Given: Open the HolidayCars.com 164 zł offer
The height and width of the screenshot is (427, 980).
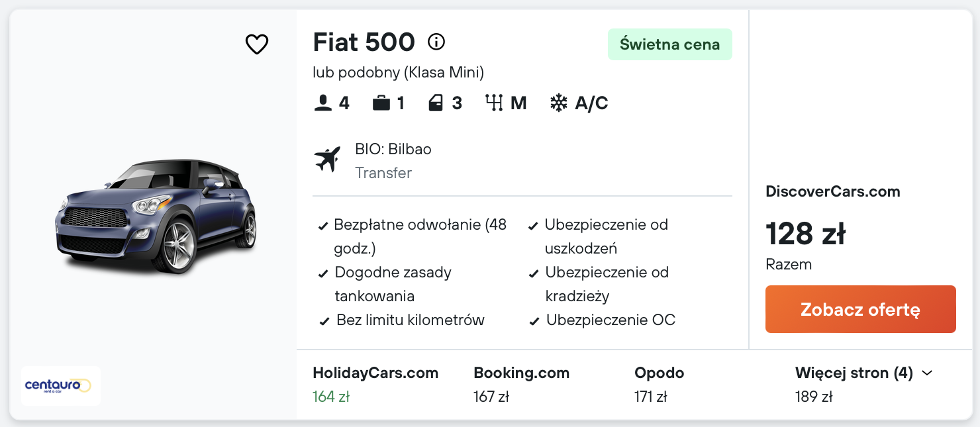Looking at the screenshot, I should (375, 384).
